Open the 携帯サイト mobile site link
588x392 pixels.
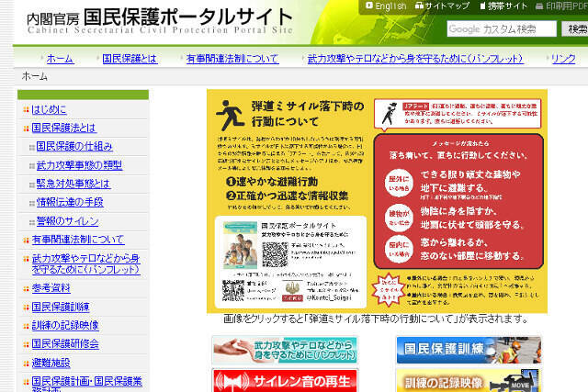click(x=507, y=6)
